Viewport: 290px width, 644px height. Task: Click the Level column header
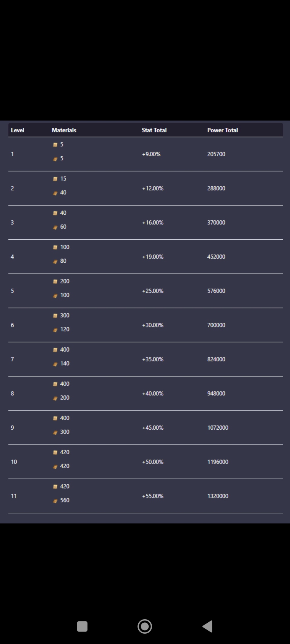click(18, 130)
